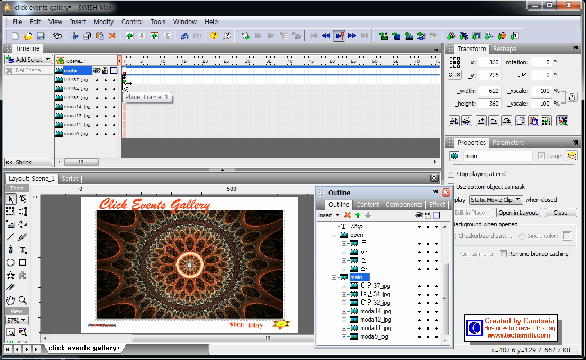Switch to the Components tab

point(404,204)
